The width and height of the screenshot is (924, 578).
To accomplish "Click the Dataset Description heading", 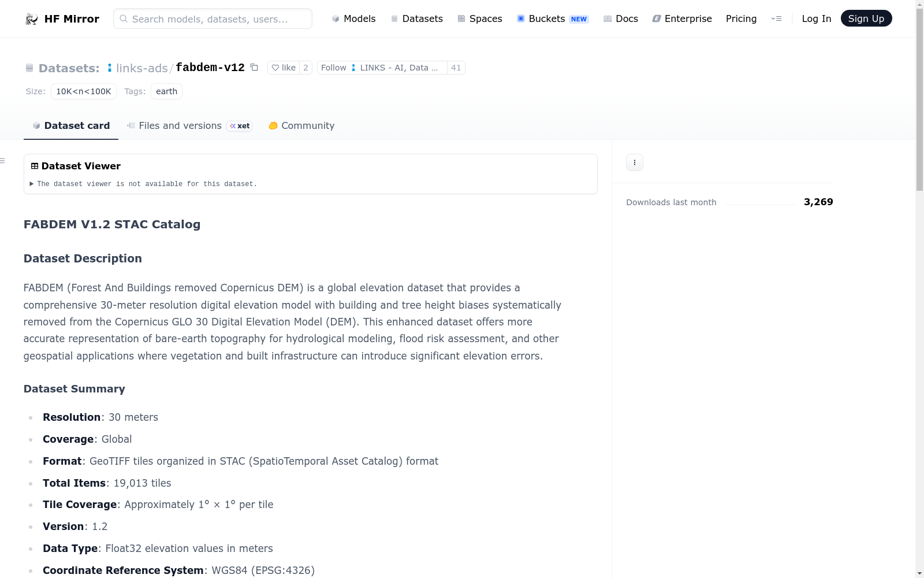I will click(83, 258).
